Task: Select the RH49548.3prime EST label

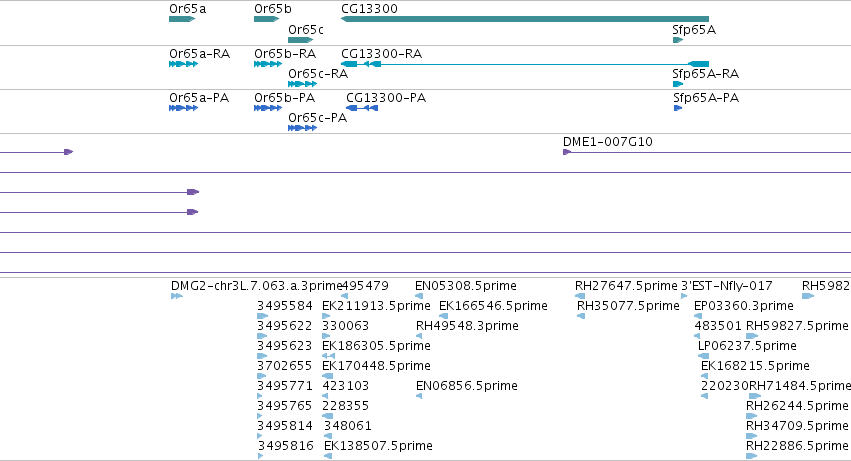Action: 467,326
